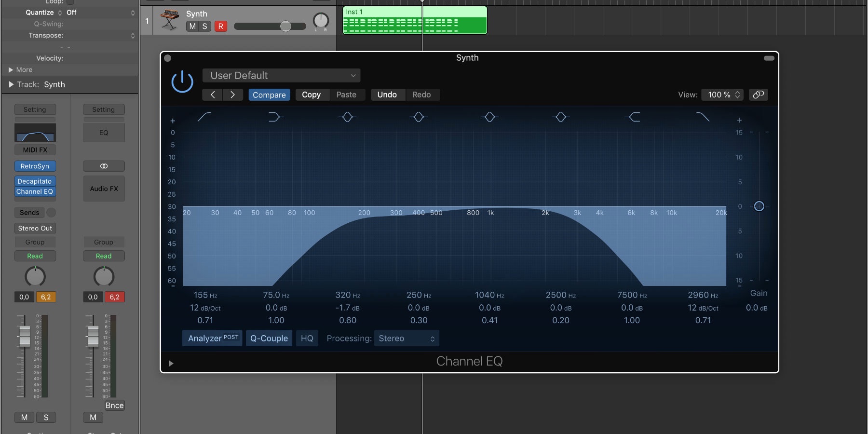This screenshot has width=868, height=434.
Task: Enable the low shelf band icon
Action: (x=276, y=117)
